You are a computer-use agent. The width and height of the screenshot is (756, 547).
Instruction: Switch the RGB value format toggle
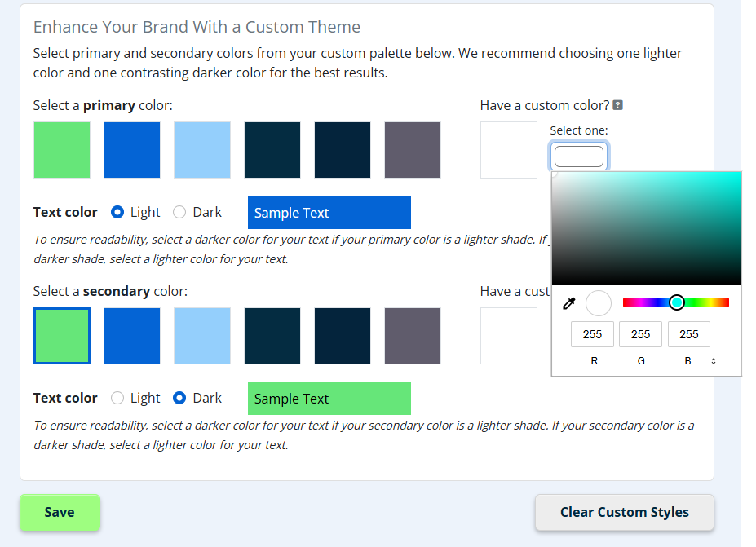click(714, 360)
